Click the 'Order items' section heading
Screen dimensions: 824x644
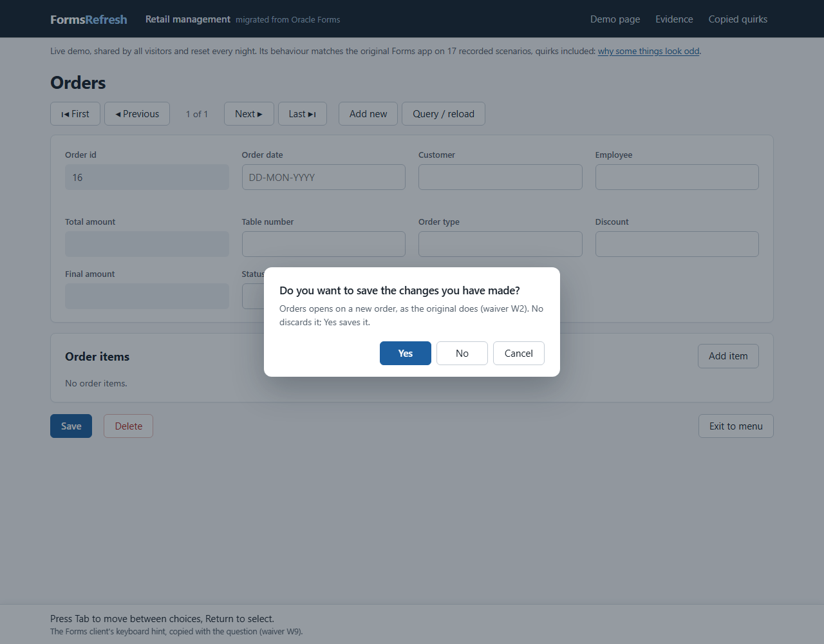coord(97,357)
